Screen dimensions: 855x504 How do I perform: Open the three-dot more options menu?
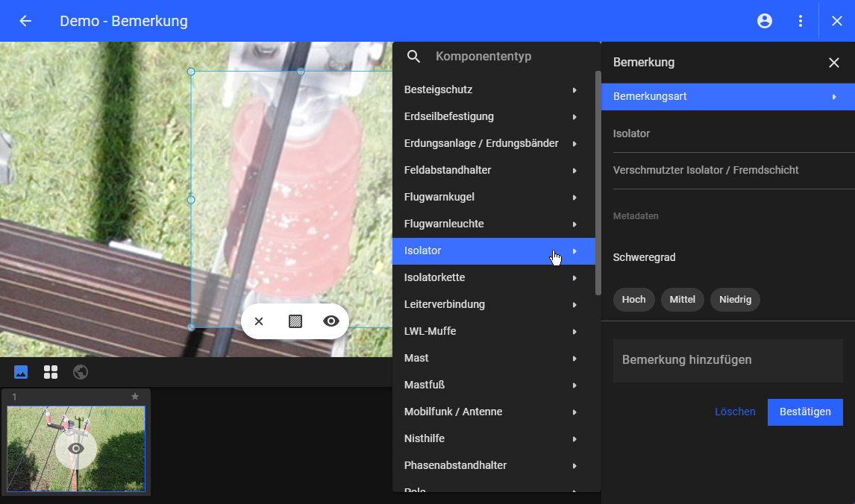[x=801, y=21]
